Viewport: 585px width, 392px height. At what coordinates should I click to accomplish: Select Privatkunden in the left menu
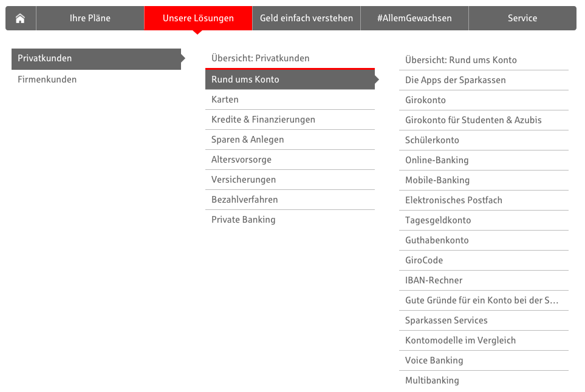(96, 59)
